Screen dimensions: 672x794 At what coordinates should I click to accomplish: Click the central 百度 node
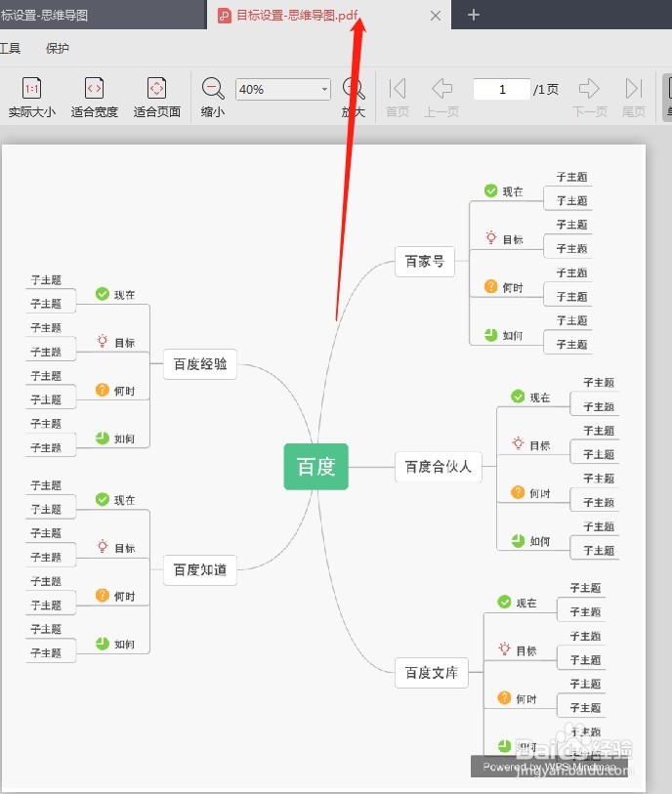pos(316,467)
